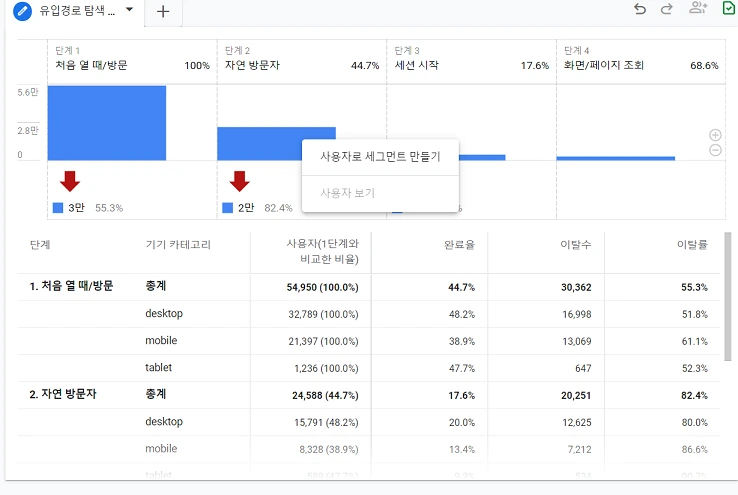Click step 4 blue funnel bar
Viewport: 738px width, 495px height.
point(616,159)
